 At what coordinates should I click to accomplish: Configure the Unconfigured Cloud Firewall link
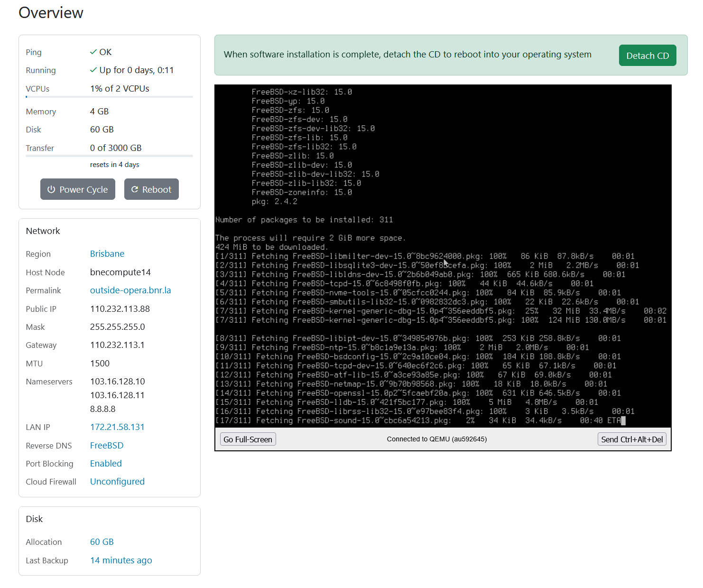click(117, 482)
